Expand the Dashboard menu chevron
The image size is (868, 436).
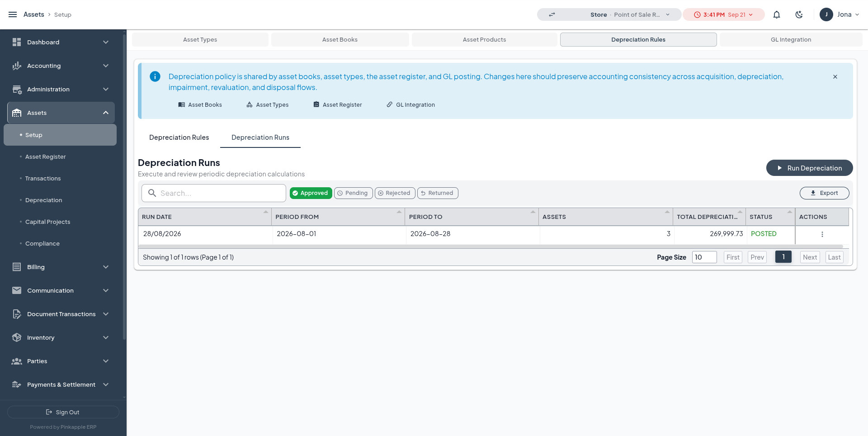(106, 42)
